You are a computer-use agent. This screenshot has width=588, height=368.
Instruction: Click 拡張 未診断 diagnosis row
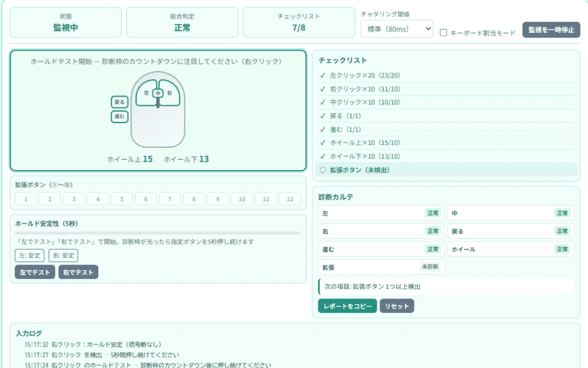(381, 267)
